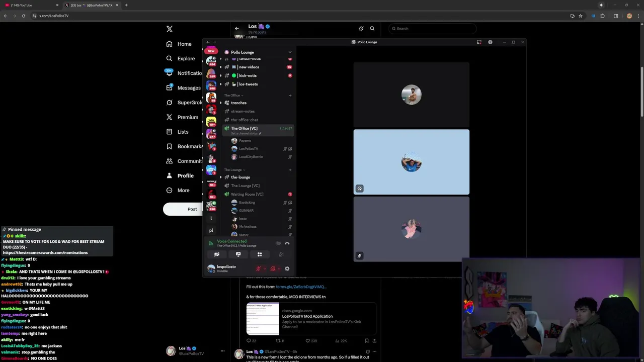
Task: Open Explore in the X sidebar
Action: pyautogui.click(x=180, y=58)
